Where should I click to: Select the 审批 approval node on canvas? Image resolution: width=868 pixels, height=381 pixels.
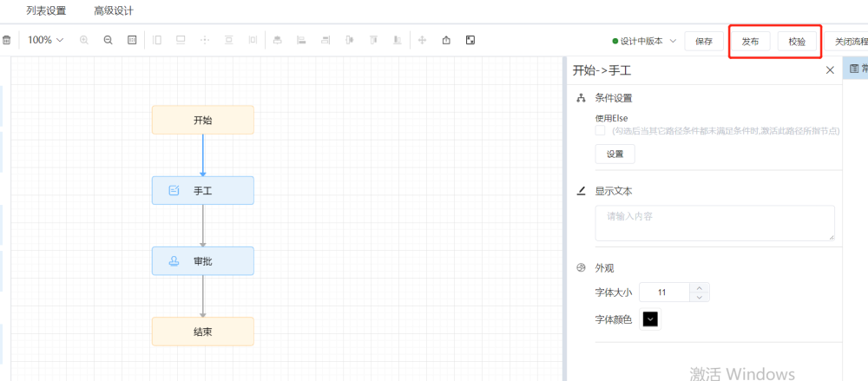click(x=203, y=261)
